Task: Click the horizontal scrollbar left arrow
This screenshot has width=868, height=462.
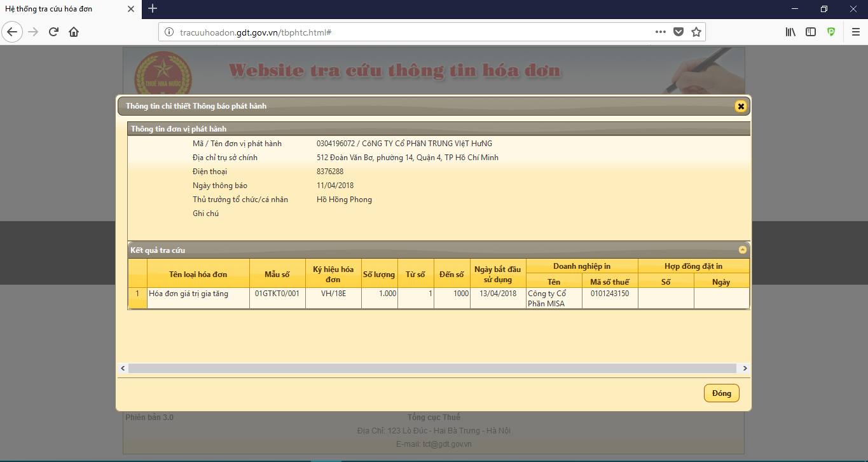Action: [x=123, y=369]
